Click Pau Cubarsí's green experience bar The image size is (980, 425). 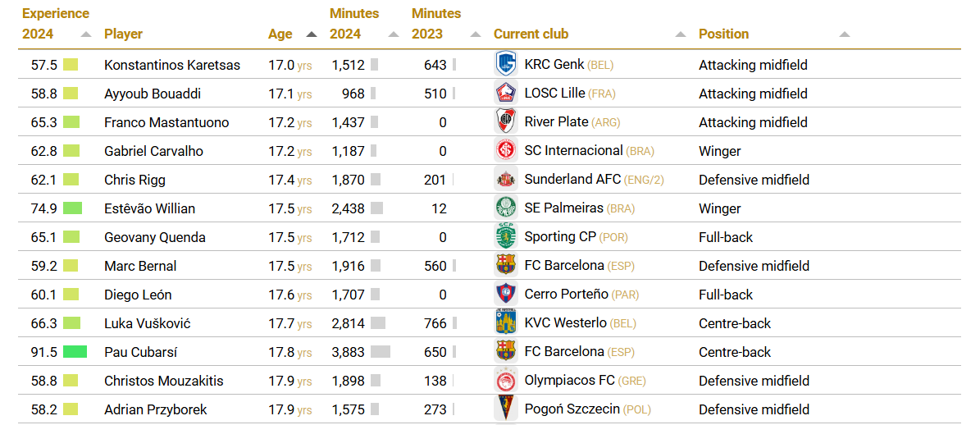(x=75, y=352)
